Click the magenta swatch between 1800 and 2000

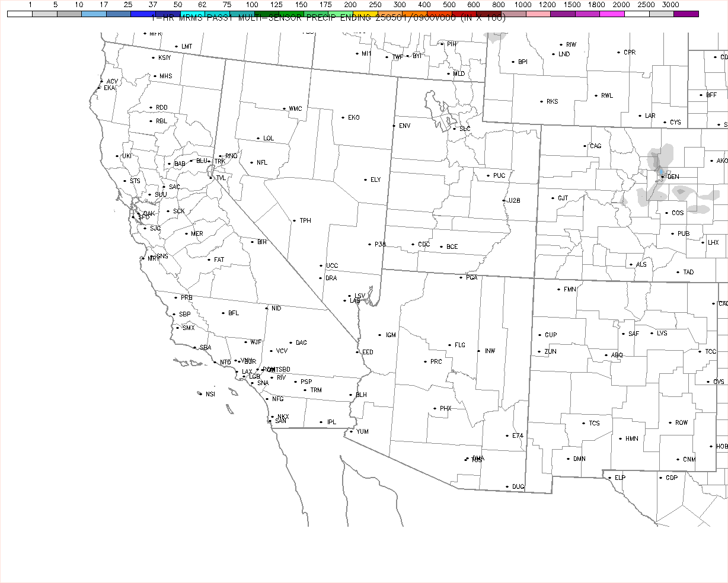tap(612, 14)
